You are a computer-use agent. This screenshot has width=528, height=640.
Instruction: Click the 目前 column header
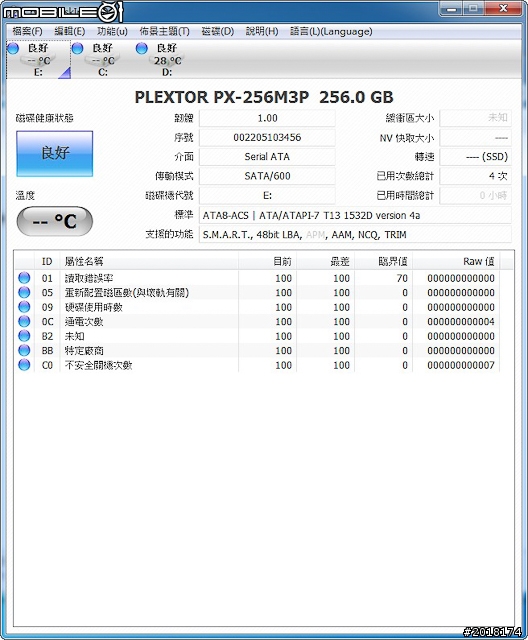(x=268, y=261)
